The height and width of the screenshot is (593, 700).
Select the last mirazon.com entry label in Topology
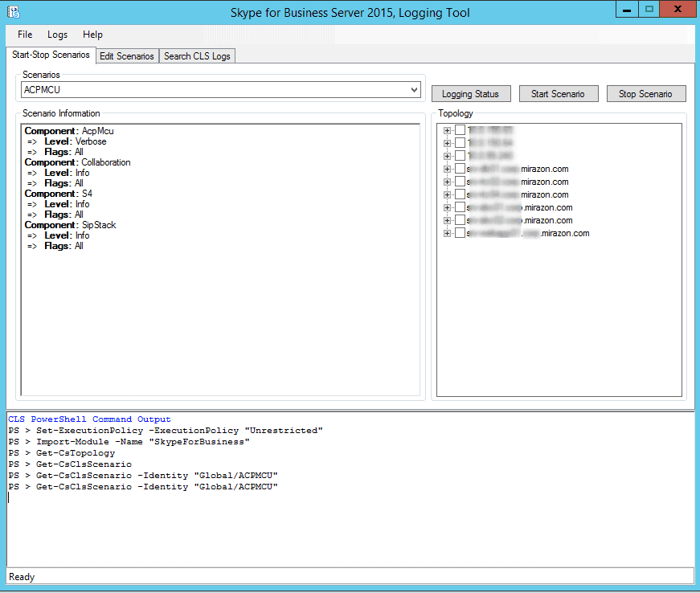click(528, 233)
